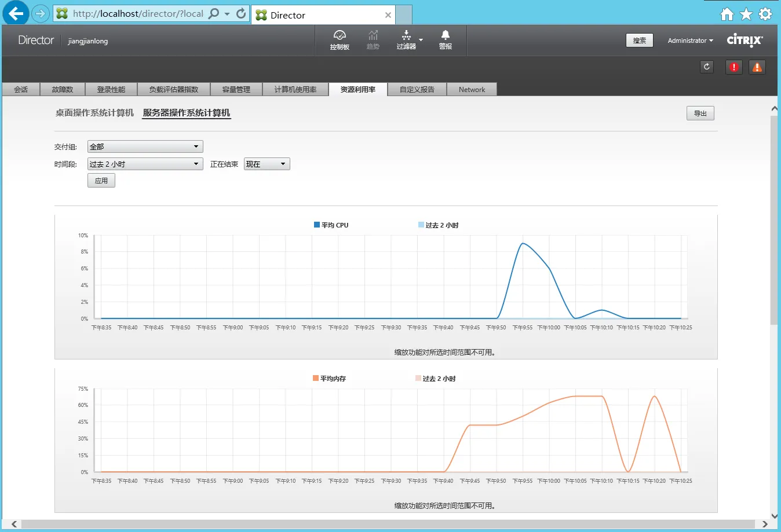Select 服务器操作系统计算机 view
The width and height of the screenshot is (781, 532).
coord(187,113)
